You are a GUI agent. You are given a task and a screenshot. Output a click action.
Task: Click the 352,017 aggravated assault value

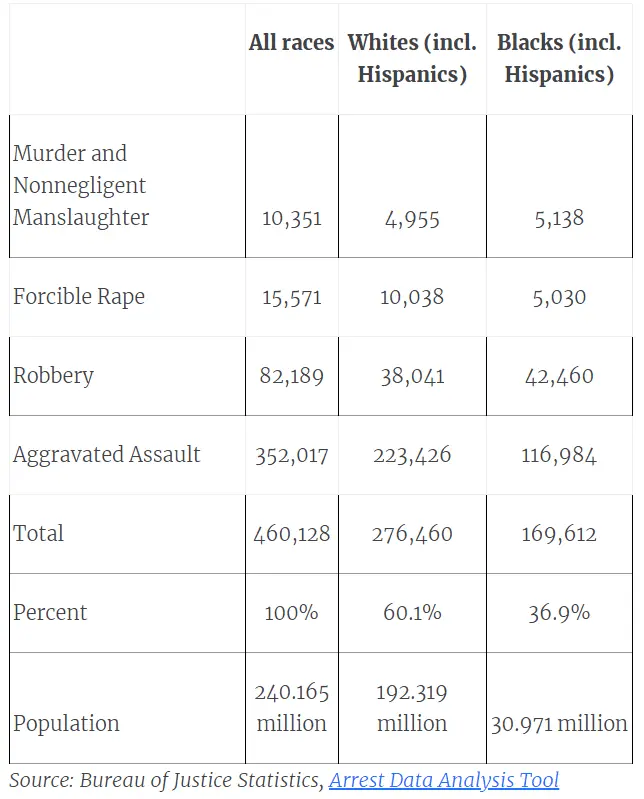coord(291,455)
